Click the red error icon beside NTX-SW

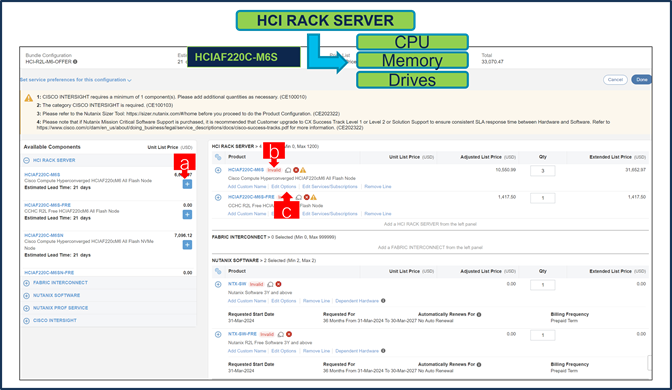pyautogui.click(x=279, y=284)
